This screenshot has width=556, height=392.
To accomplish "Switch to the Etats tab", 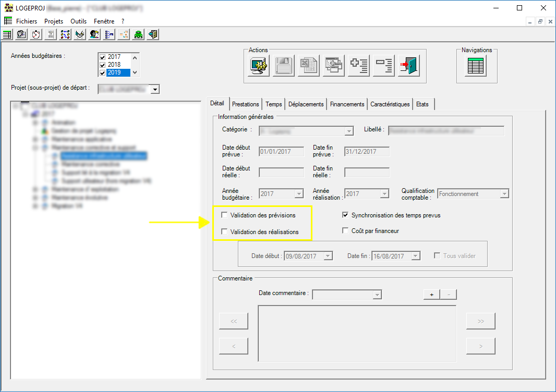I will [x=422, y=104].
